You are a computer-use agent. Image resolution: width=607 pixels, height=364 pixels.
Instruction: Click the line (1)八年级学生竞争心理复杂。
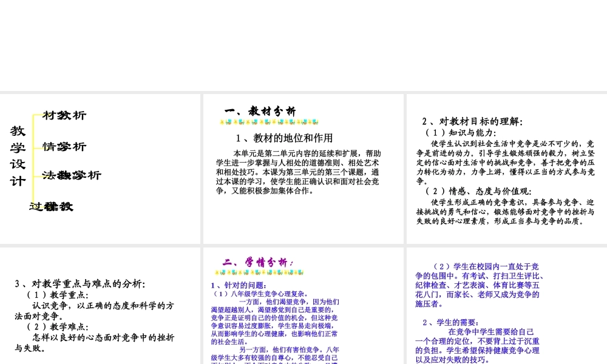262,294
